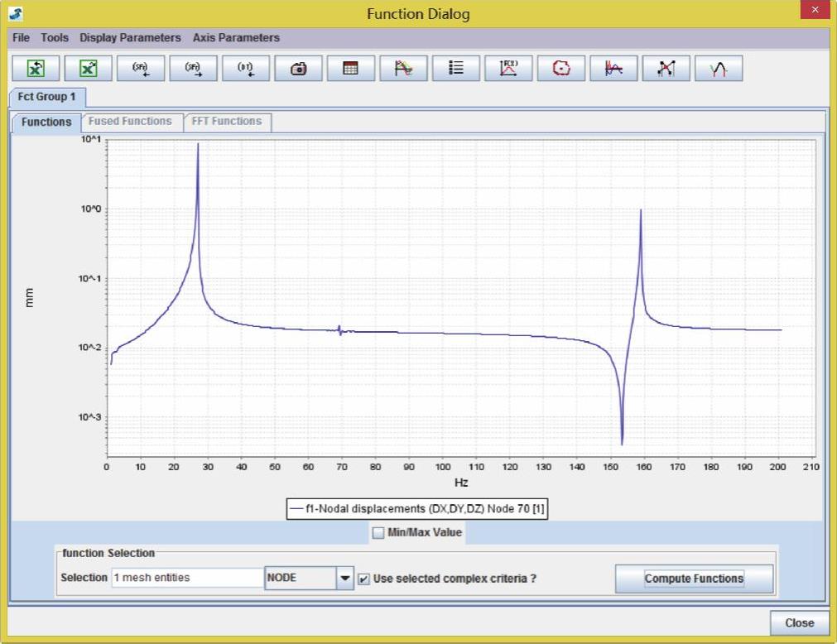Uncheck Use selected complex criteria
Image resolution: width=837 pixels, height=644 pixels.
363,579
